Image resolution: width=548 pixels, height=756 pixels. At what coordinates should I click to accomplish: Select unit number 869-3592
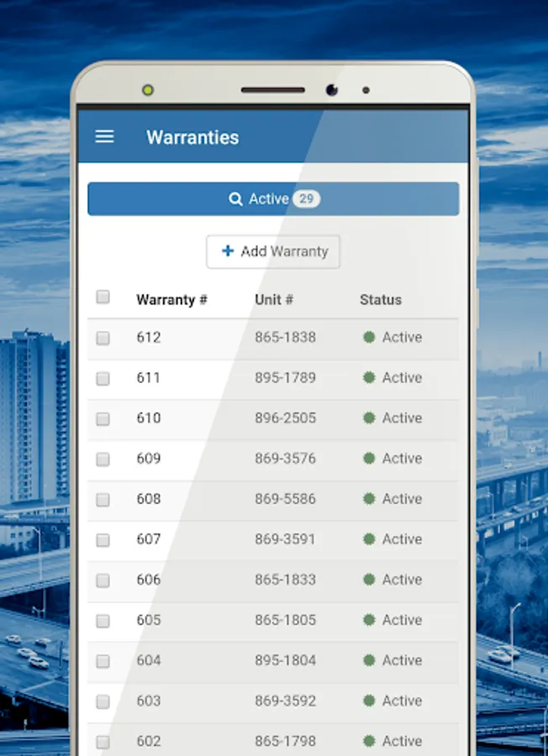286,701
